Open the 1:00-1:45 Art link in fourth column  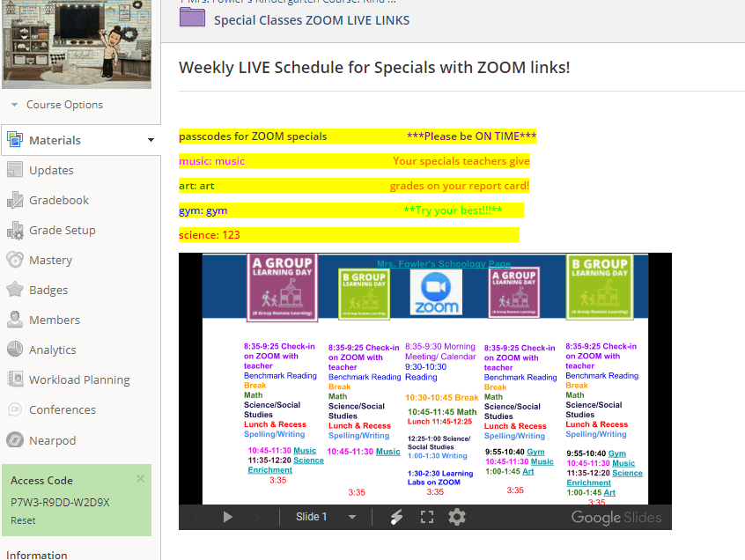527,471
